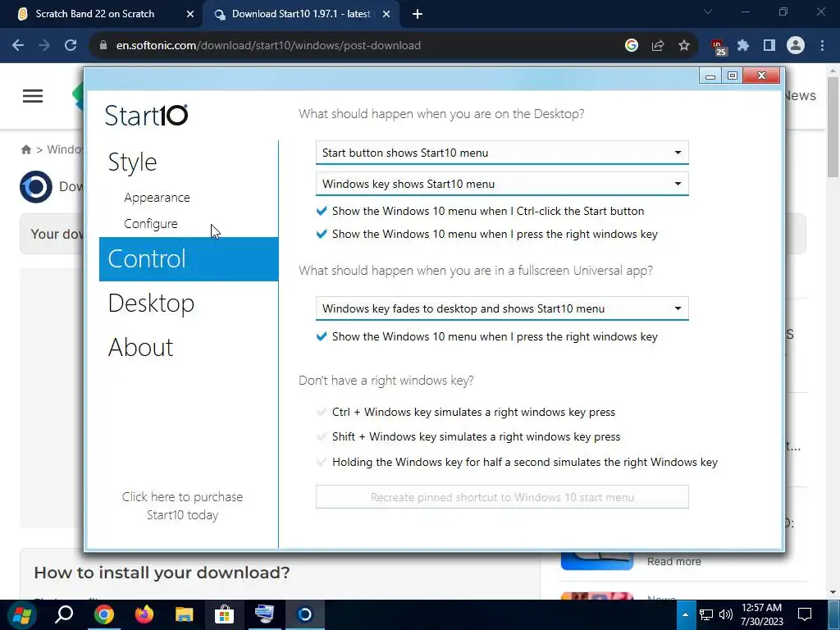Open the About section
840x630 pixels.
(140, 347)
